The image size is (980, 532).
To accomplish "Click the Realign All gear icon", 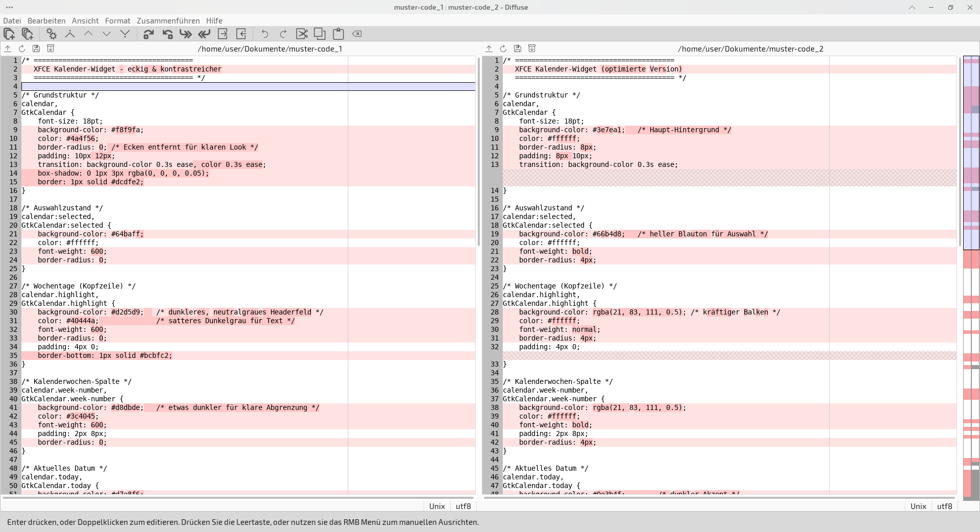I will (x=52, y=34).
